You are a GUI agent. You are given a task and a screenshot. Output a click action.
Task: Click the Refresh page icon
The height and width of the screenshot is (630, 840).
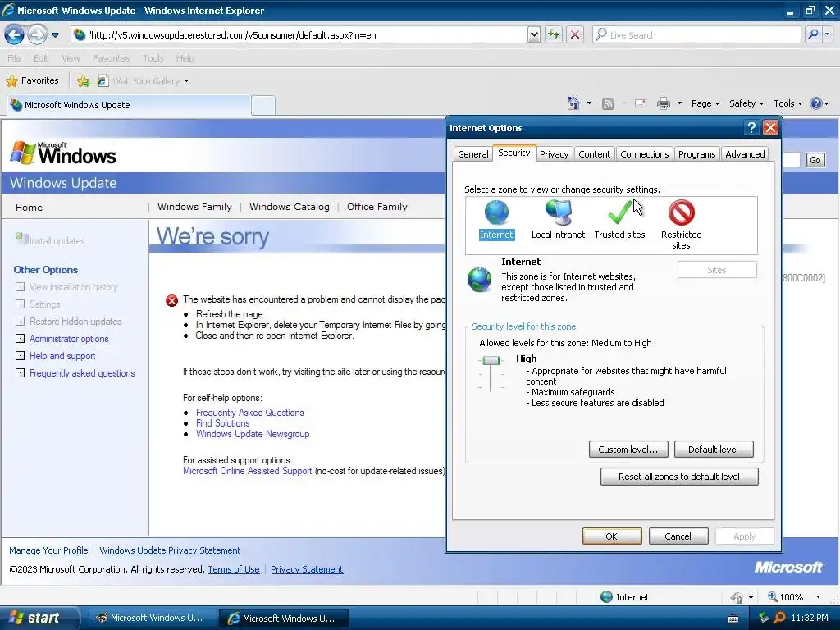554,35
